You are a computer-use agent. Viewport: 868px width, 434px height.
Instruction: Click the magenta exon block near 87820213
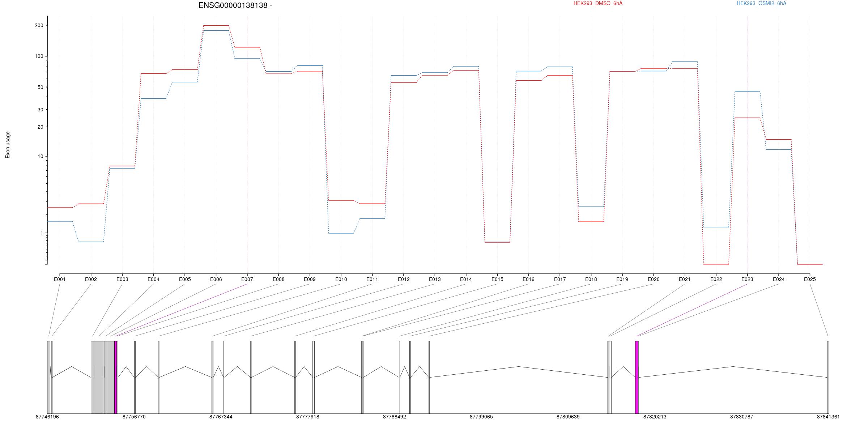pos(637,377)
